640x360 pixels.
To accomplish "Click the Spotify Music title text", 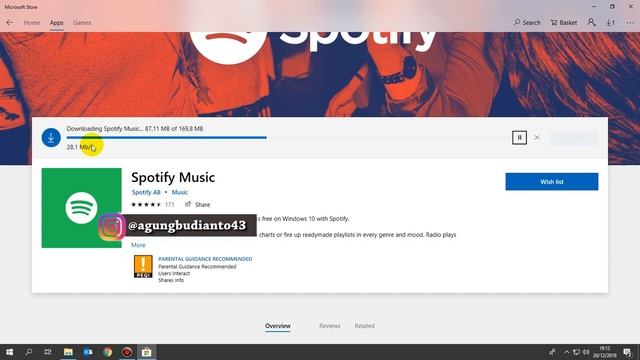I will click(173, 177).
